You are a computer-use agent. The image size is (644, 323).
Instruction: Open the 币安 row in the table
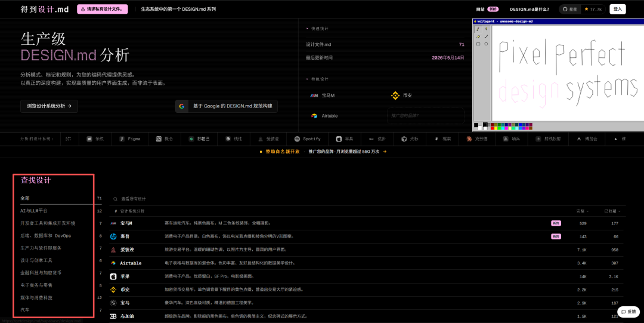[367, 290]
